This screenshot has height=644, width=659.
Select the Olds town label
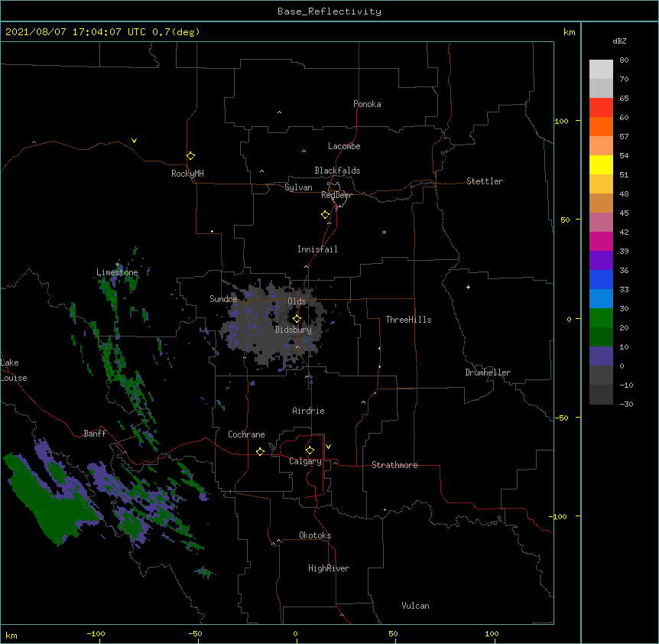tap(297, 301)
